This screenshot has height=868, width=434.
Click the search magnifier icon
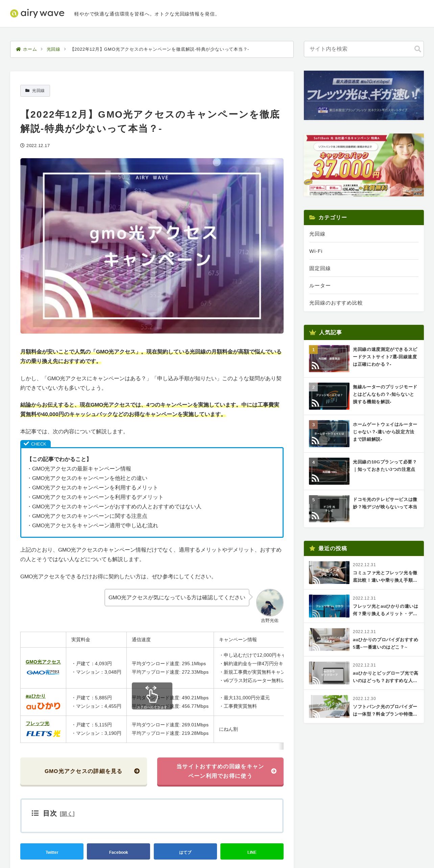click(417, 49)
